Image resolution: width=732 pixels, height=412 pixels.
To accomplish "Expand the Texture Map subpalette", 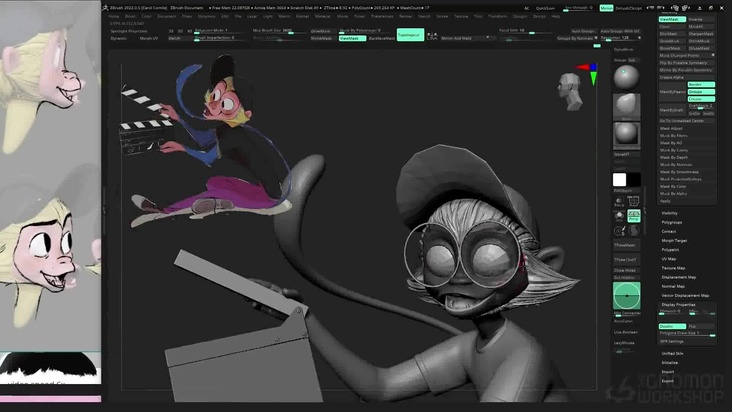I will click(673, 268).
